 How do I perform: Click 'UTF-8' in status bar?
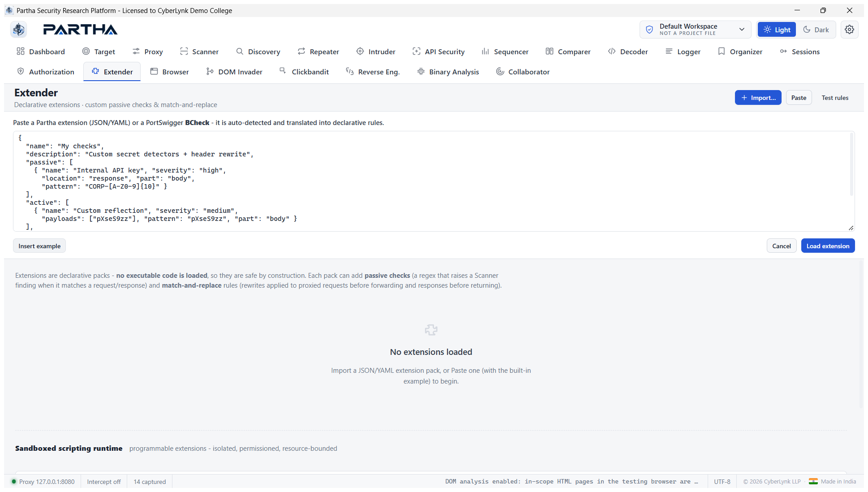pos(722,482)
